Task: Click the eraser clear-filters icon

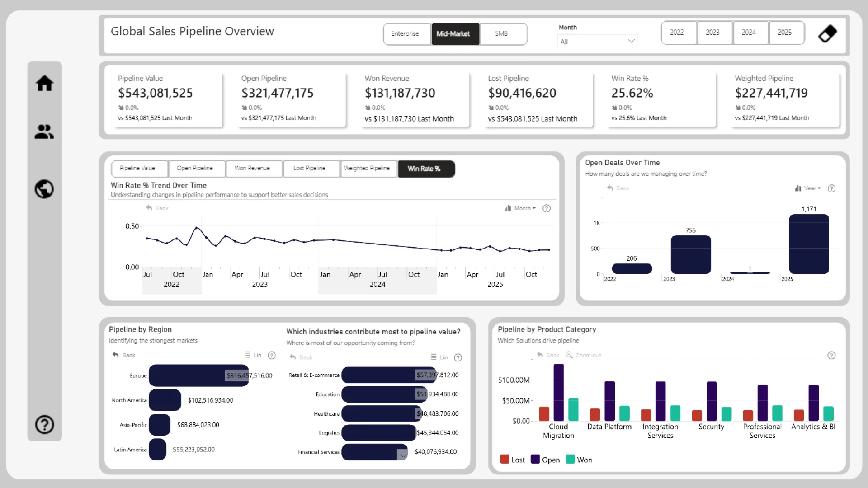Action: (x=827, y=33)
